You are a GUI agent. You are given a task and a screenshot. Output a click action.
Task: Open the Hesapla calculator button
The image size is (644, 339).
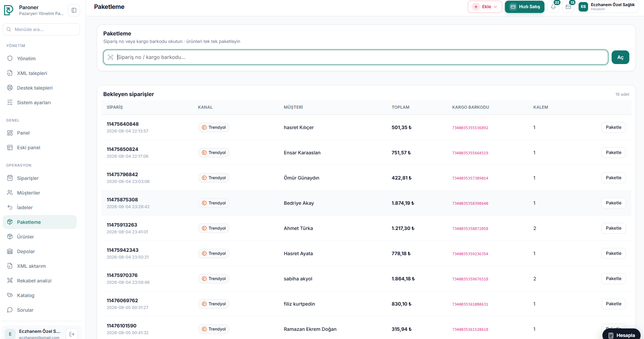click(621, 335)
